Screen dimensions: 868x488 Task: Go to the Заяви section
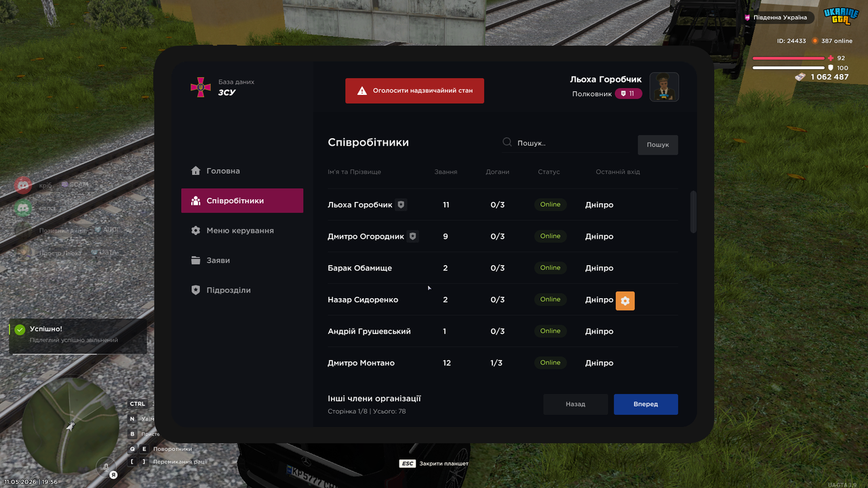tap(242, 260)
